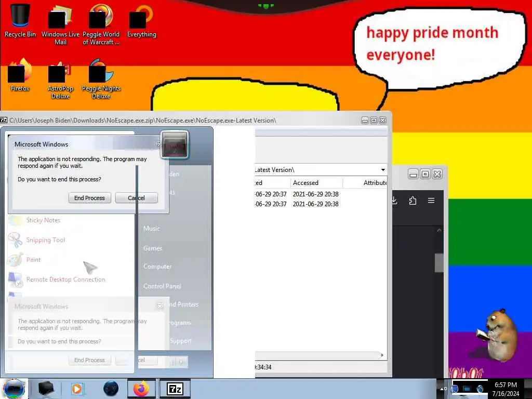
Task: Open Snipping Tool entry in Start menu
Action: (46, 240)
